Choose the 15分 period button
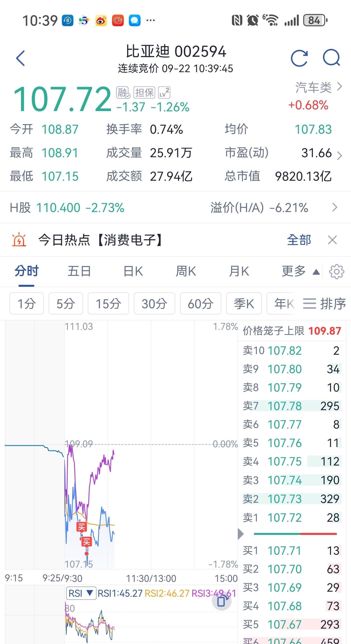 (108, 304)
